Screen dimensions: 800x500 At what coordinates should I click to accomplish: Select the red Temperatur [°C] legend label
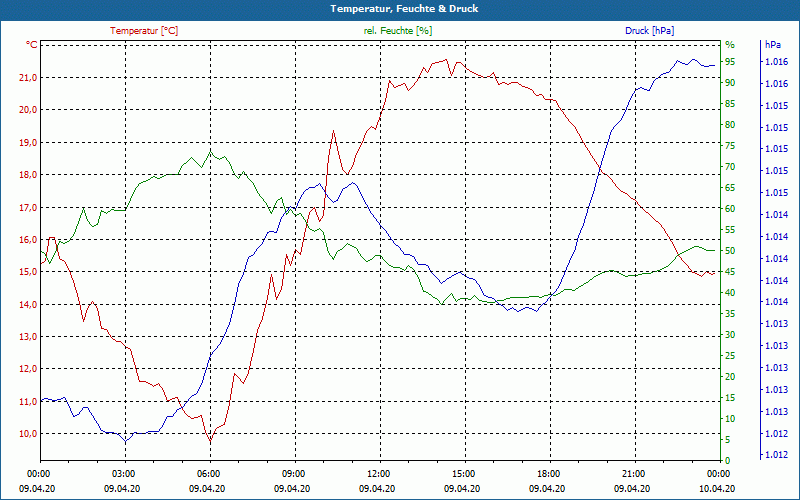(x=144, y=31)
